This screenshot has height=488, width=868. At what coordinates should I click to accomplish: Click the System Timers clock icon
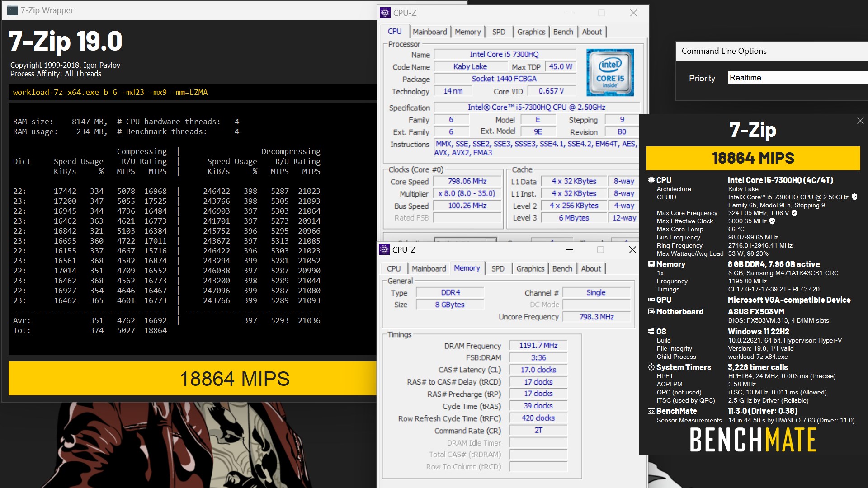pos(651,367)
